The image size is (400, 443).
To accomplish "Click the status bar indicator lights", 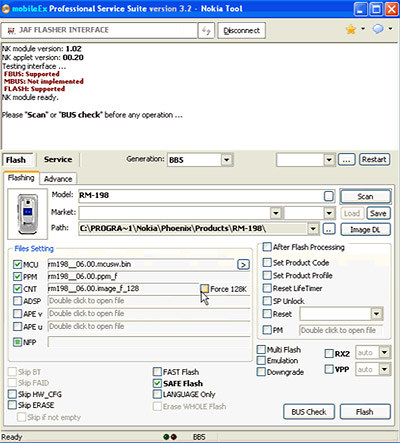I will tap(170, 437).
